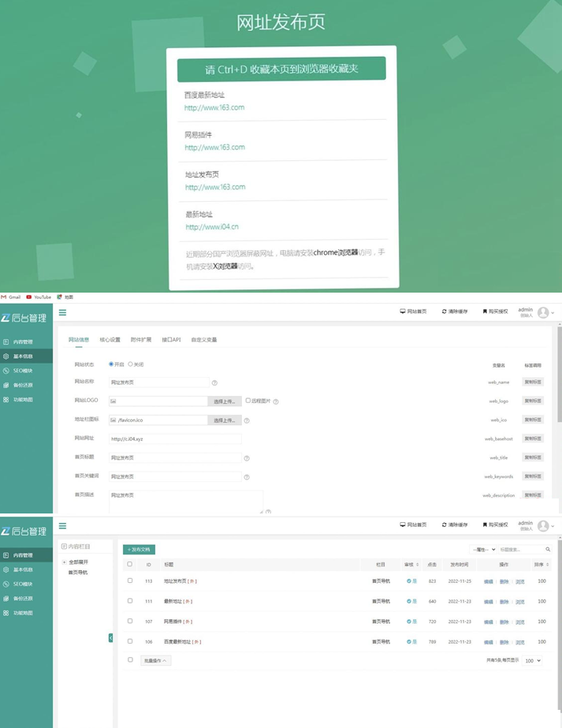Click the 审核 status icon for ID 113

(409, 581)
